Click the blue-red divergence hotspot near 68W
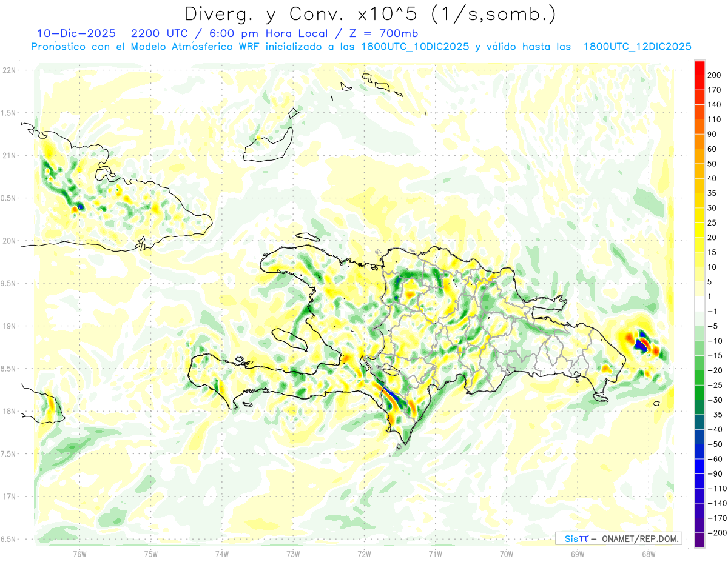Image resolution: width=728 pixels, height=562 pixels. (x=642, y=344)
